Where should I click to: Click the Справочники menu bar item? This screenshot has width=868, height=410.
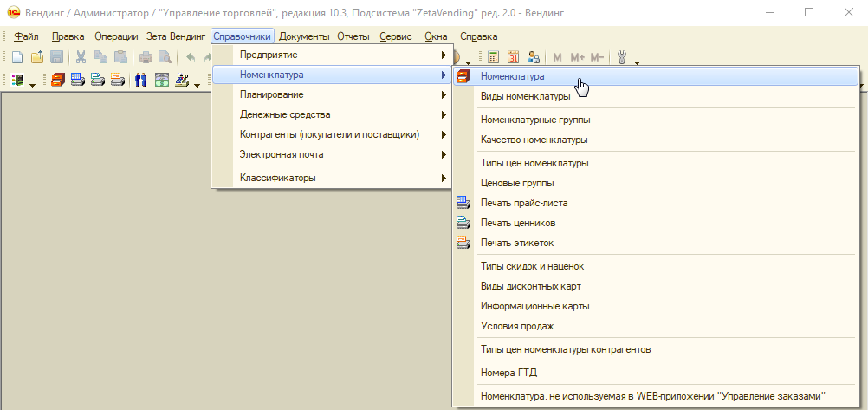(x=243, y=36)
